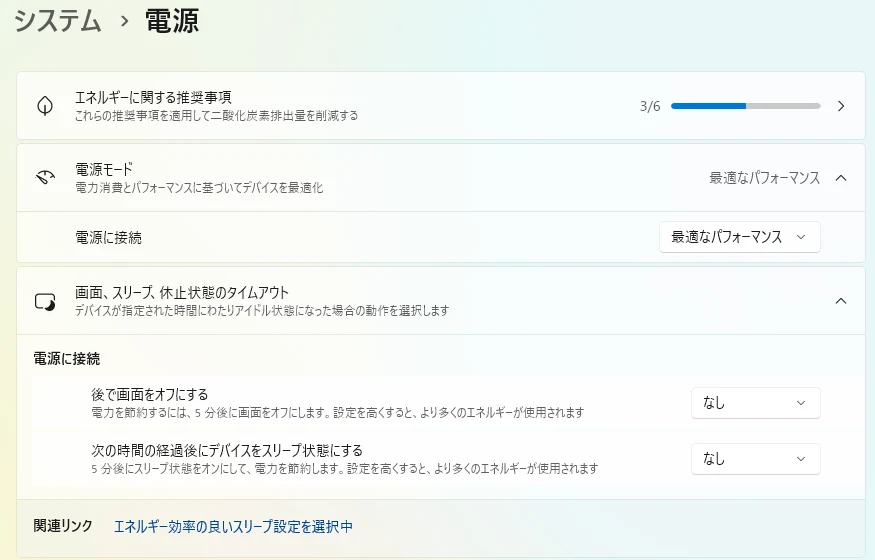Open the 後で画面をオフにする dropdown
Viewport: 875px width, 560px height.
coord(756,403)
